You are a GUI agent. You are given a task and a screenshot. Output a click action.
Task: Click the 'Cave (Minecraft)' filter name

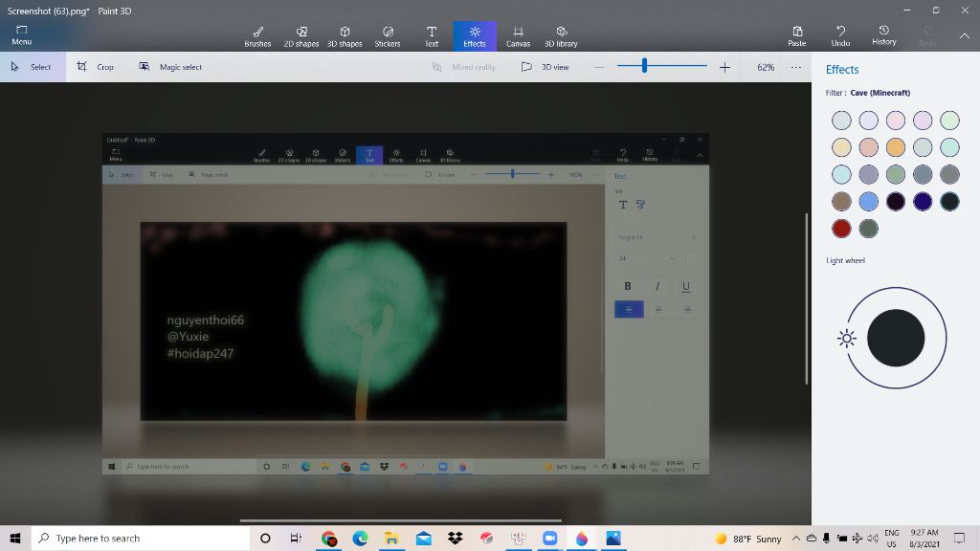coord(880,93)
